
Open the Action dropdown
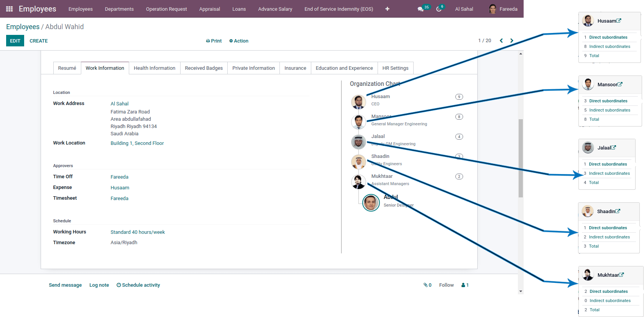pyautogui.click(x=239, y=41)
